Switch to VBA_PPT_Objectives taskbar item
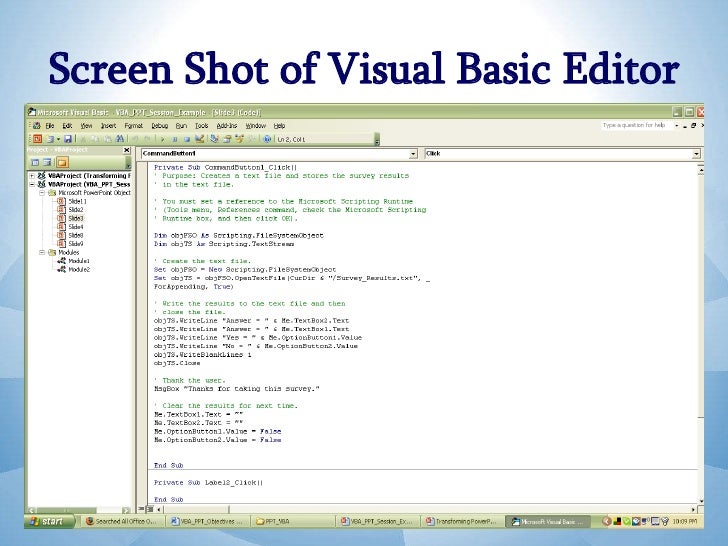The image size is (728, 546). 207,521
